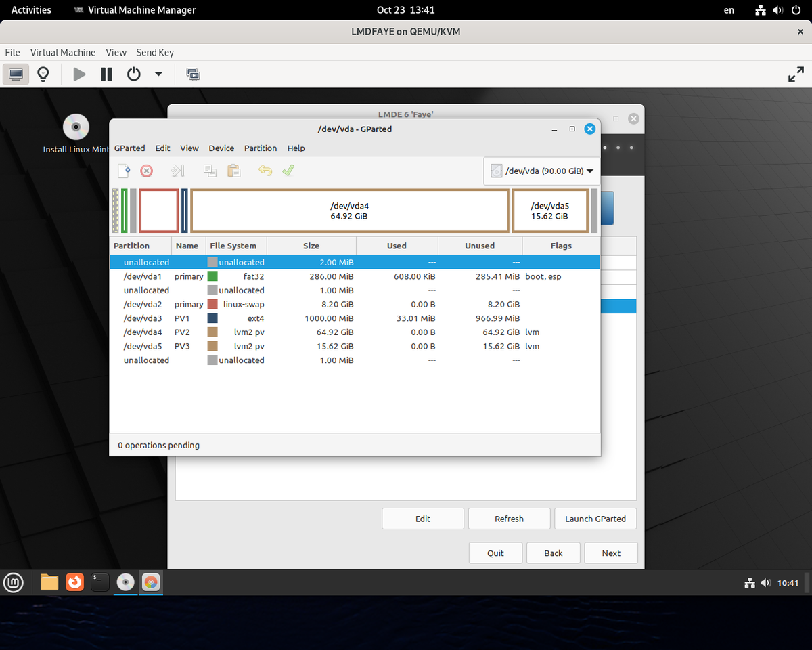The image size is (812, 650).
Task: Click the Undo last operation icon
Action: coord(264,171)
